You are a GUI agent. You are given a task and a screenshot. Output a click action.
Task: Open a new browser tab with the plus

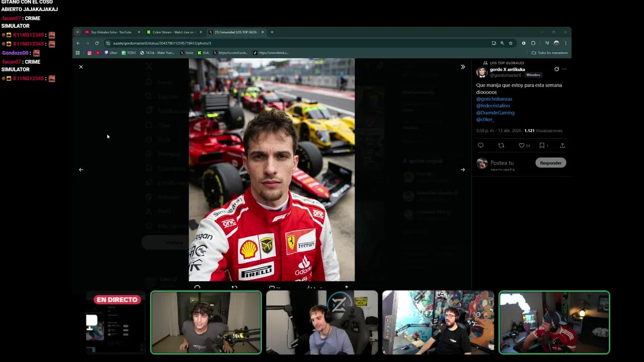click(x=272, y=32)
